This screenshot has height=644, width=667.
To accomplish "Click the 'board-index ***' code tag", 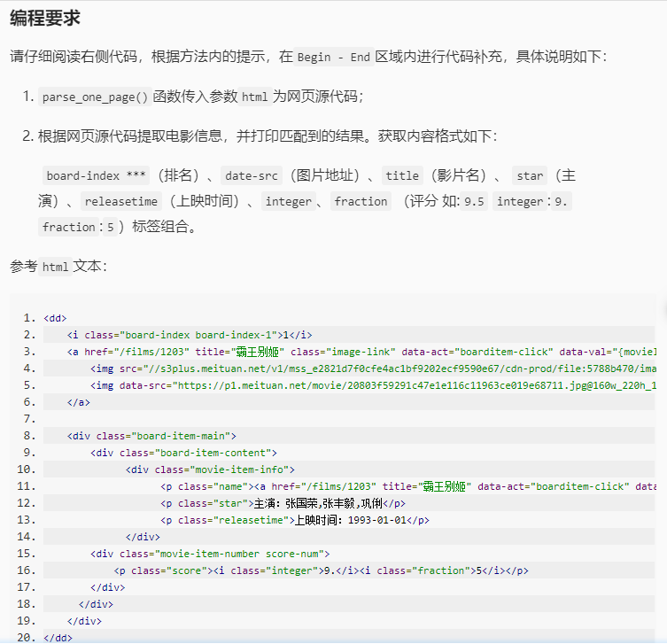I will pos(96,175).
